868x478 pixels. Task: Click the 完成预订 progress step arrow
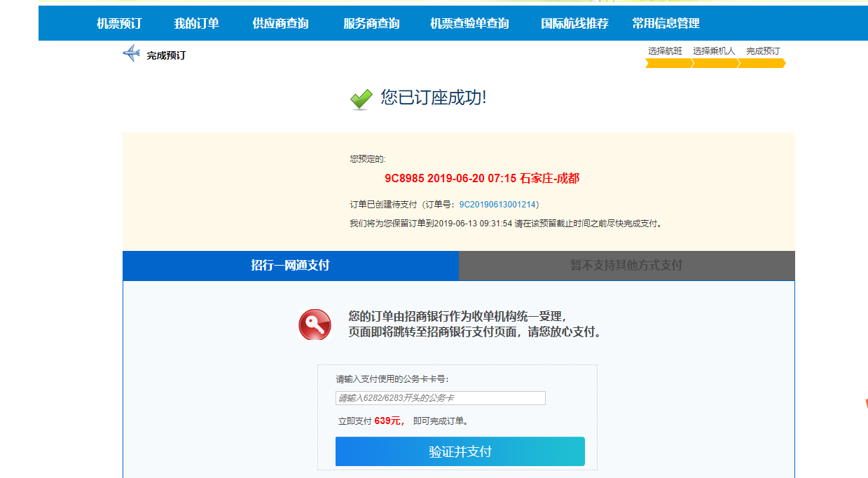click(762, 63)
